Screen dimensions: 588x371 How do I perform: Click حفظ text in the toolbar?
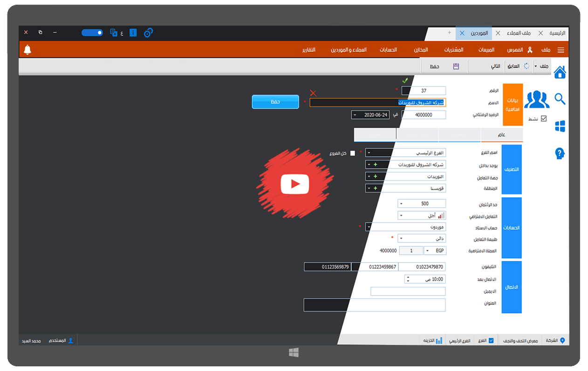[x=434, y=67]
